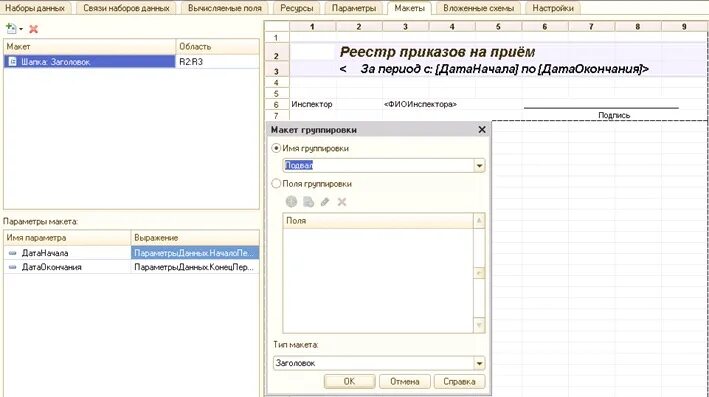
Task: Click the Реестр приказов на приём title cell
Action: tap(437, 52)
